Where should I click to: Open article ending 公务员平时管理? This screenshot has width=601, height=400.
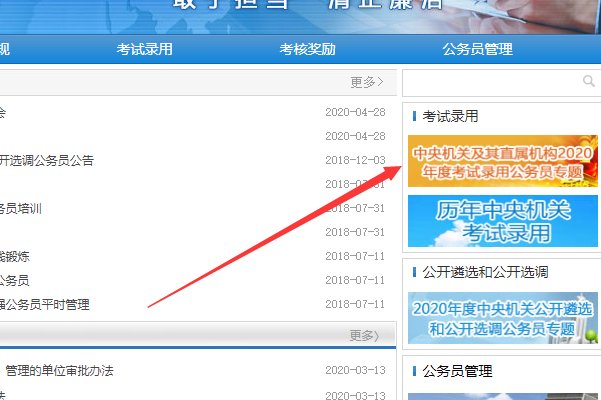pyautogui.click(x=44, y=305)
